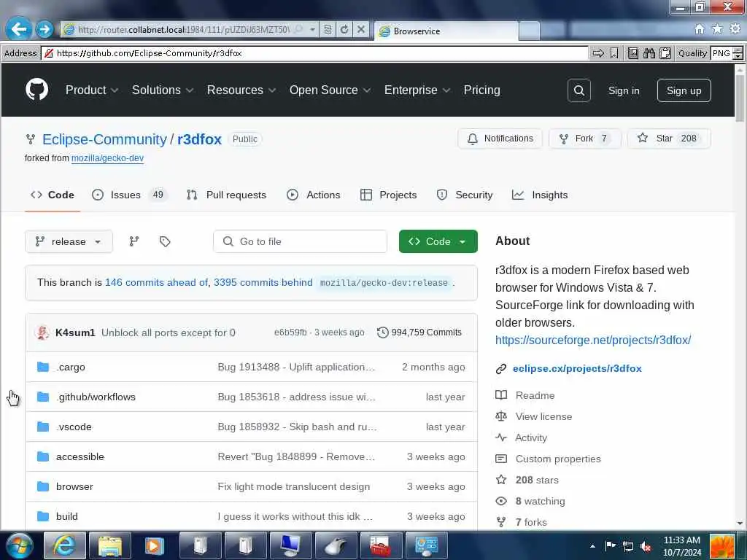
Task: Open the favorites star in IE toolbar
Action: click(717, 29)
